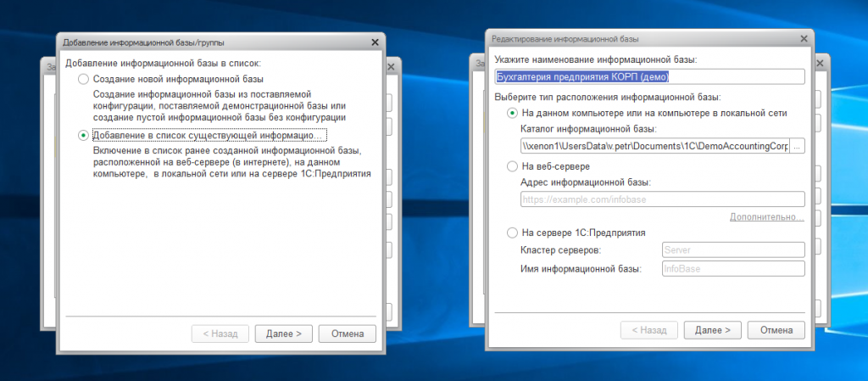Click the infobase name field 'Бухгалтерия предприятия КОРП'

click(x=649, y=77)
